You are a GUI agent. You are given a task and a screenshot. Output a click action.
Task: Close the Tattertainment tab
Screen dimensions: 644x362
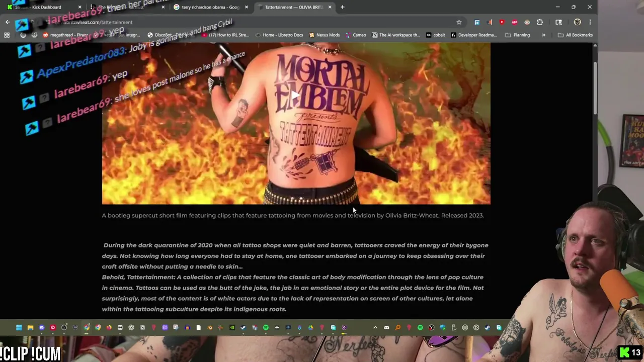pos(330,7)
